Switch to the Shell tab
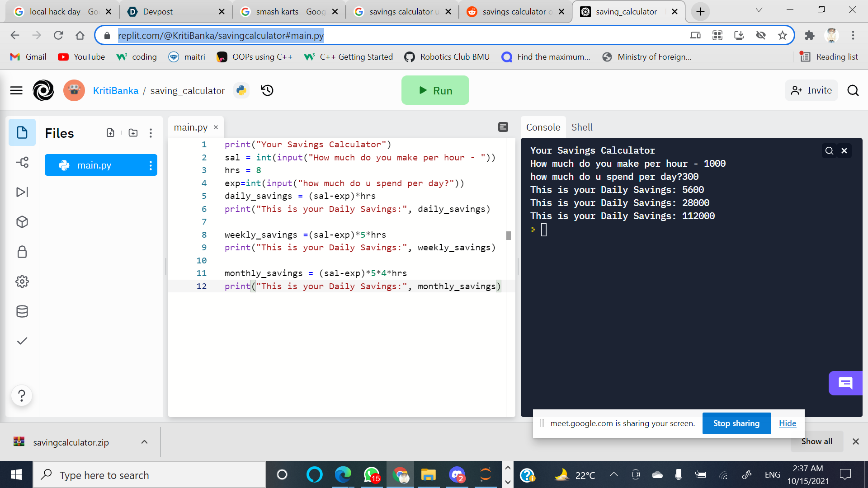 [581, 127]
